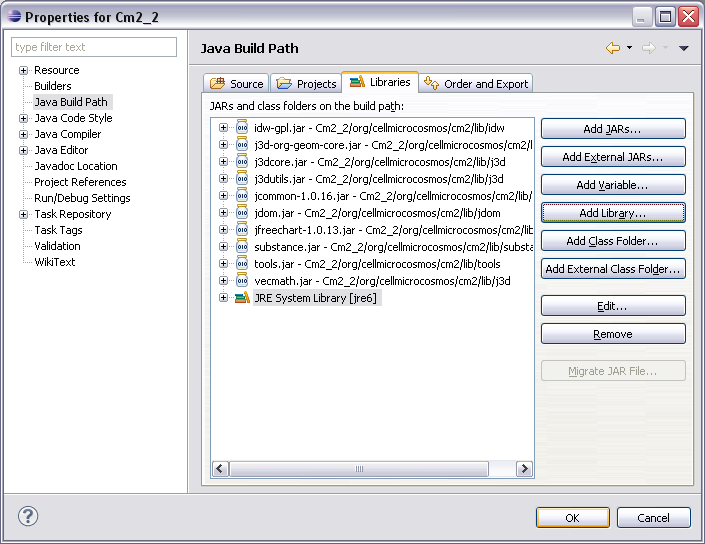The image size is (705, 544).
Task: Select Run/Debug Settings tree item
Action: 82,198
